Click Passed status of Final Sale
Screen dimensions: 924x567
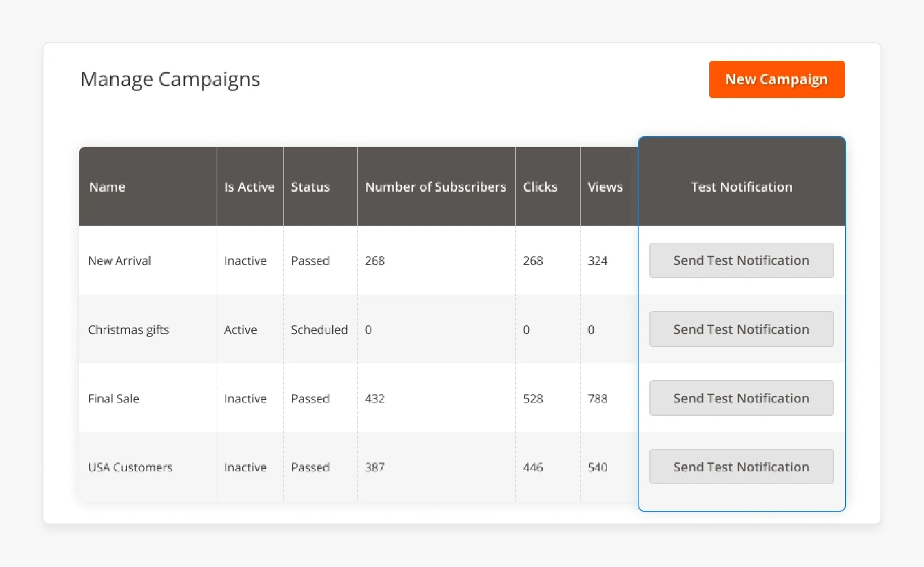click(x=310, y=398)
